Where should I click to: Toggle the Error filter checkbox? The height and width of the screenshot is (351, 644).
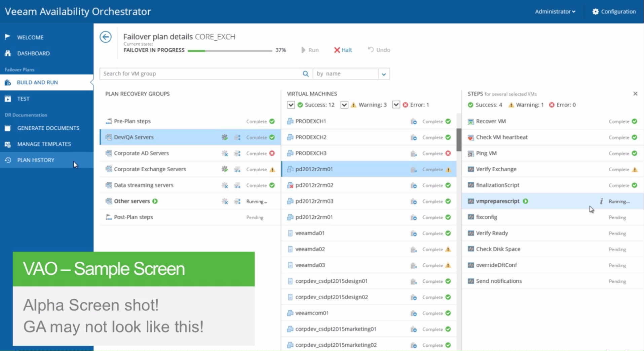click(x=396, y=105)
